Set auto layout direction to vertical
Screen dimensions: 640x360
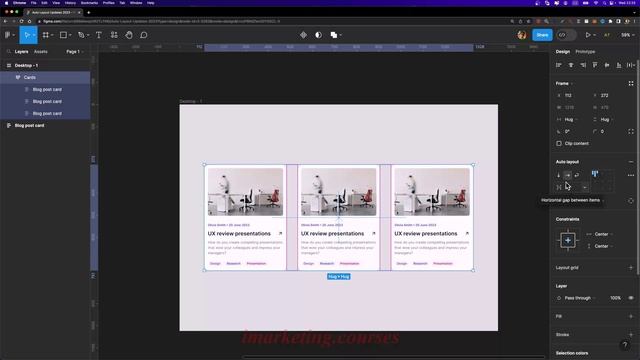[x=559, y=175]
